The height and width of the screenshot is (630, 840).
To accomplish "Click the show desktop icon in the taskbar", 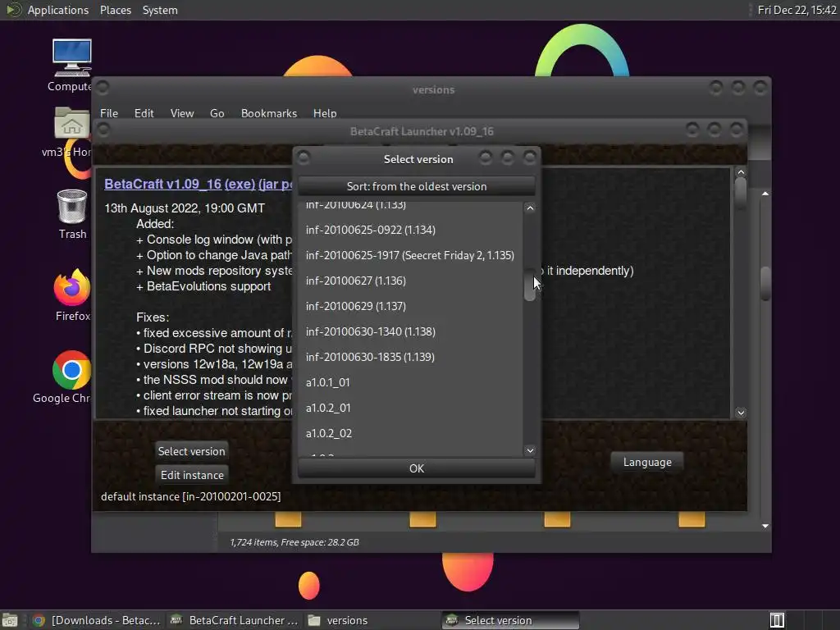I will click(x=10, y=620).
